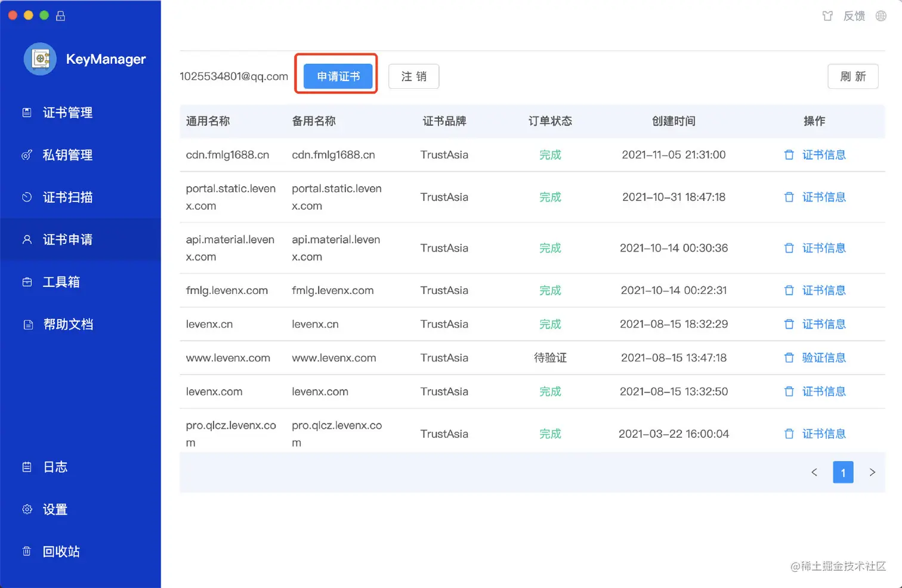
Task: Open 私钥管理 in the sidebar
Action: pos(81,155)
